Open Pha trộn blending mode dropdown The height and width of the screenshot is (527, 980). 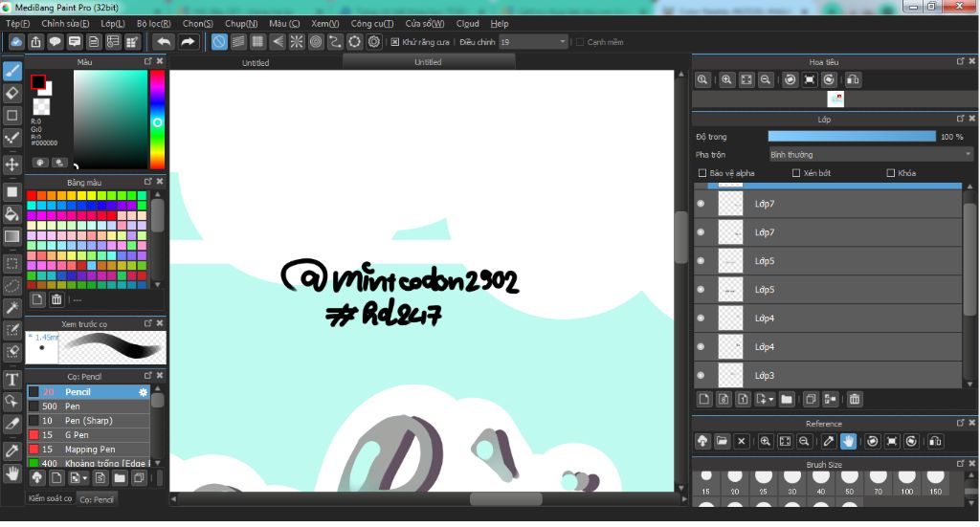(x=871, y=154)
